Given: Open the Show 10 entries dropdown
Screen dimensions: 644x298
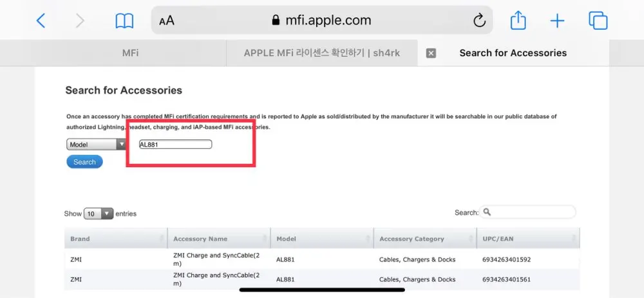Looking at the screenshot, I should 99,214.
